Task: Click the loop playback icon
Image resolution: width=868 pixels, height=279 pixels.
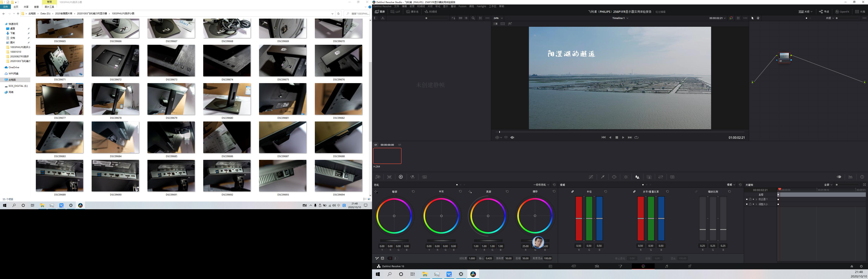Action: 636,138
